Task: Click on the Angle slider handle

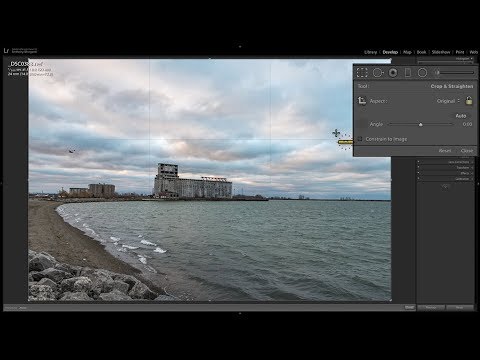Action: (x=421, y=124)
